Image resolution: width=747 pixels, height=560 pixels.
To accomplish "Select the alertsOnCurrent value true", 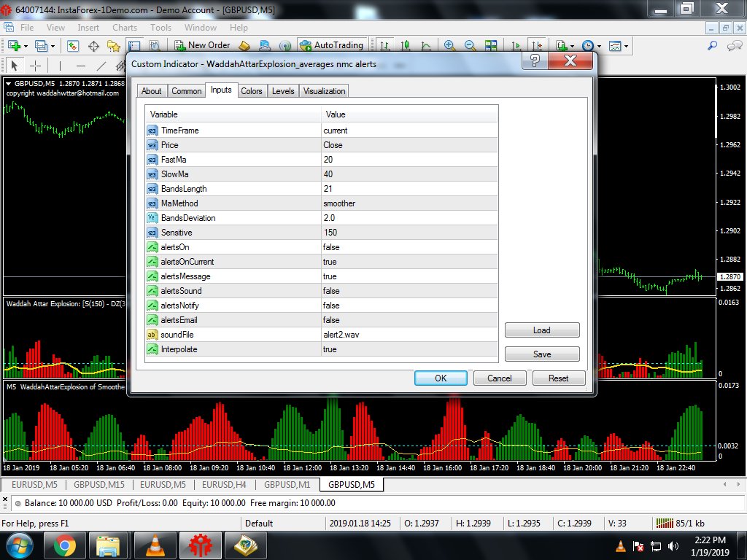I will coord(409,262).
